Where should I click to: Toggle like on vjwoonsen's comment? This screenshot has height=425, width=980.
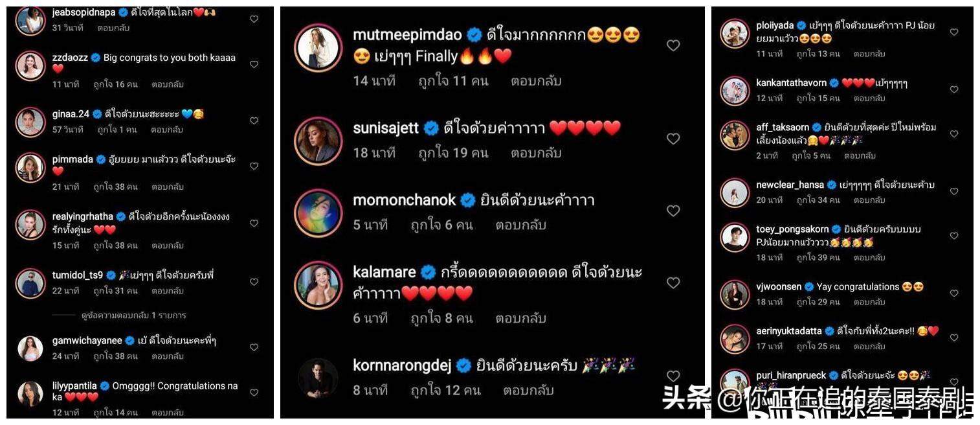954,293
